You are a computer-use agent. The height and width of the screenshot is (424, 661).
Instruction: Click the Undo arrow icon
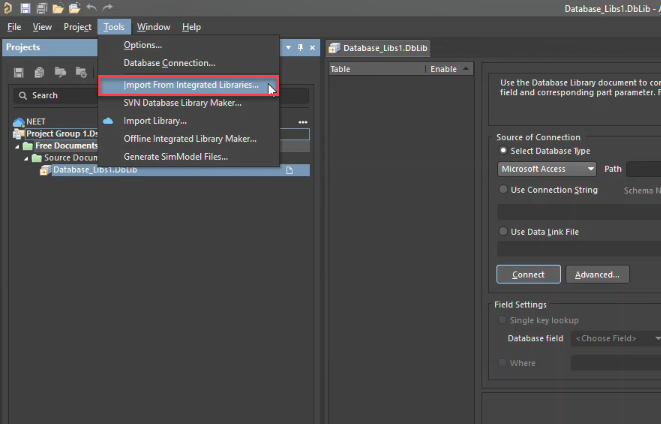click(x=91, y=7)
